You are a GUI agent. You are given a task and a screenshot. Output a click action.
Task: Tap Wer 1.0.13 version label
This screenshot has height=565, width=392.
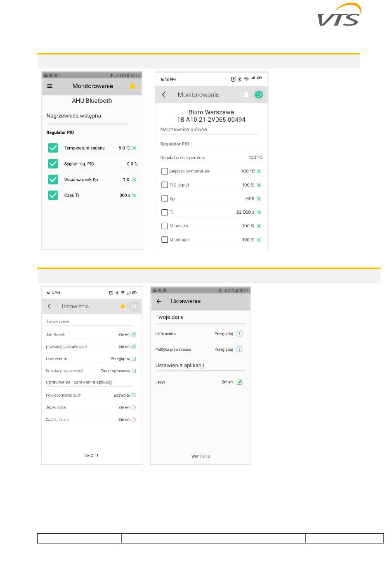pos(201,456)
